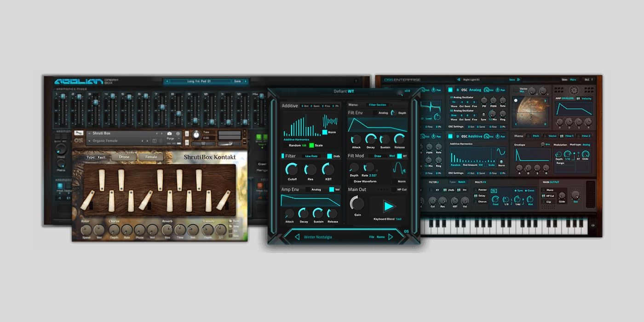
Task: Click the Cutoff knob in Defiant WT
Action: click(x=292, y=169)
